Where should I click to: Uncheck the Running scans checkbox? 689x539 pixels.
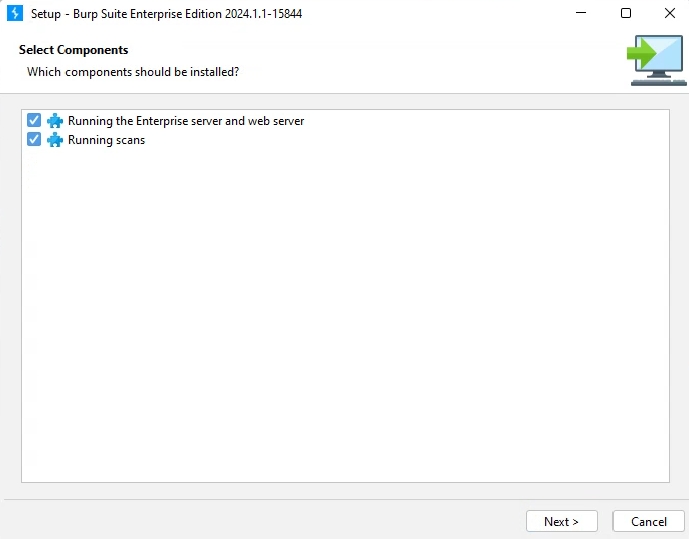coord(34,140)
